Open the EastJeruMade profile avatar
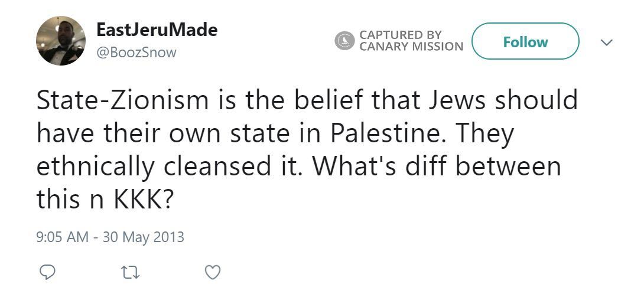The width and height of the screenshot is (644, 297). (x=61, y=41)
